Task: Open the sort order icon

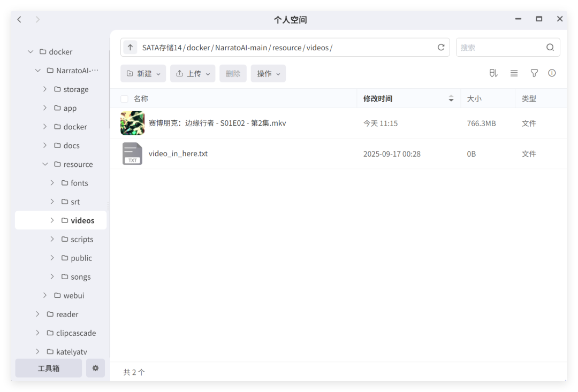Action: click(x=493, y=73)
